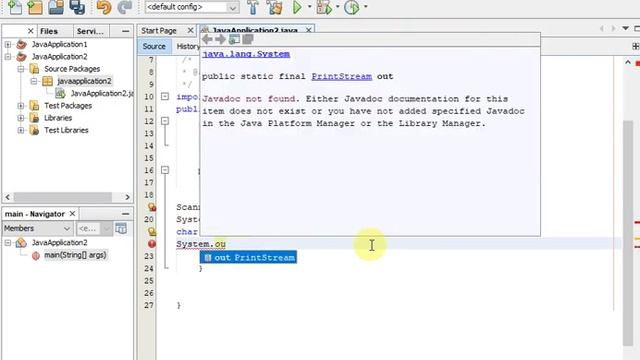
Task: Switch to the Start Page tab
Action: [159, 31]
